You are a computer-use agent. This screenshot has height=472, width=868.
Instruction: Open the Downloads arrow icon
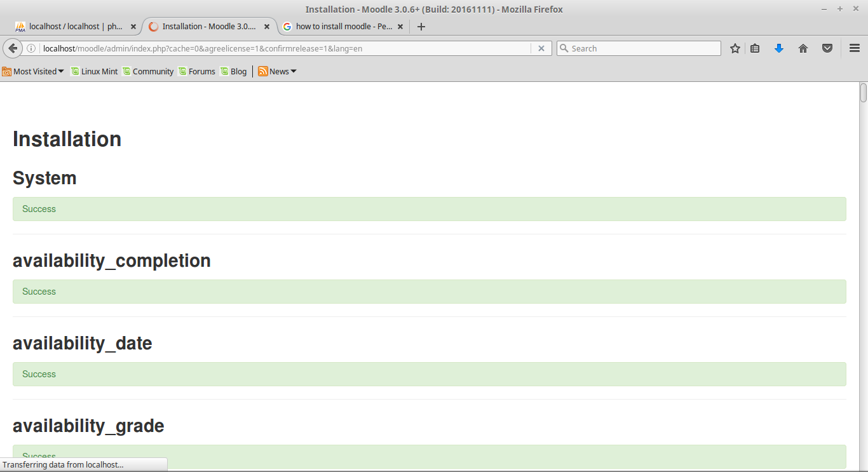[x=779, y=48]
